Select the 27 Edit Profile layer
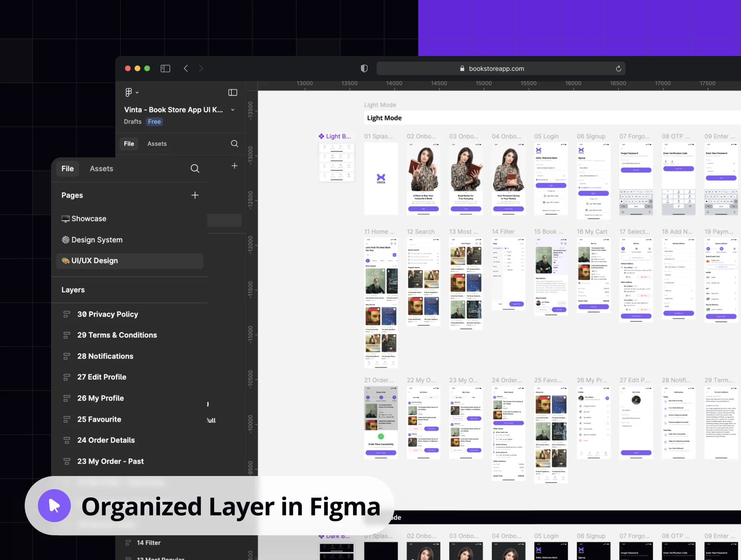The width and height of the screenshot is (741, 560). point(102,377)
